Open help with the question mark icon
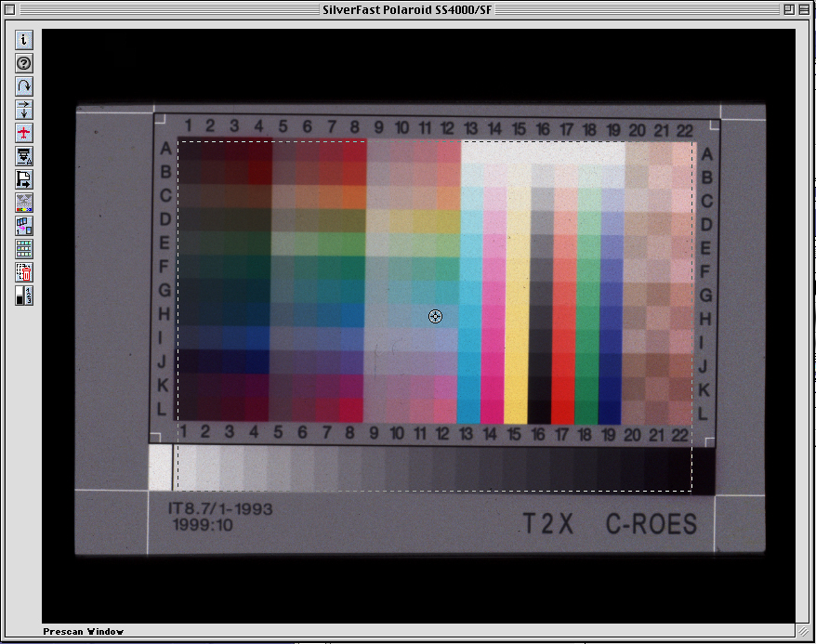The width and height of the screenshot is (816, 644). coord(24,63)
